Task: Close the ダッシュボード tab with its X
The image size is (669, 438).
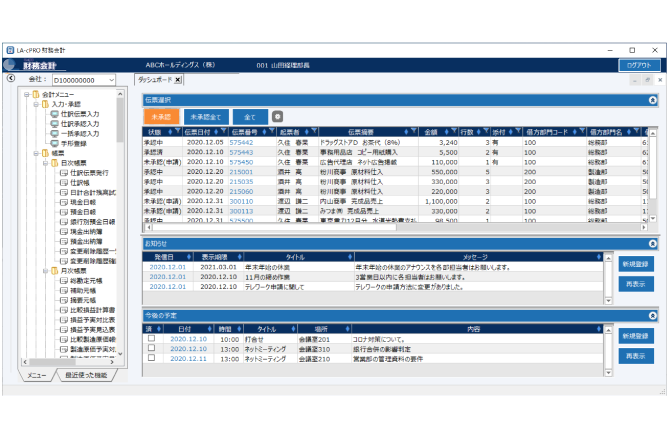Action: 178,80
